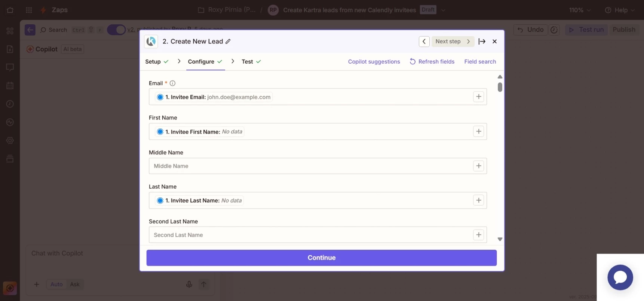Click the Next step button
Screen dimensions: 644x301
point(453,42)
